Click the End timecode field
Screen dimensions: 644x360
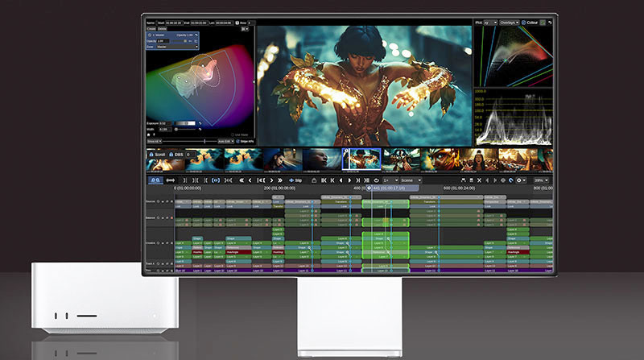tap(199, 23)
